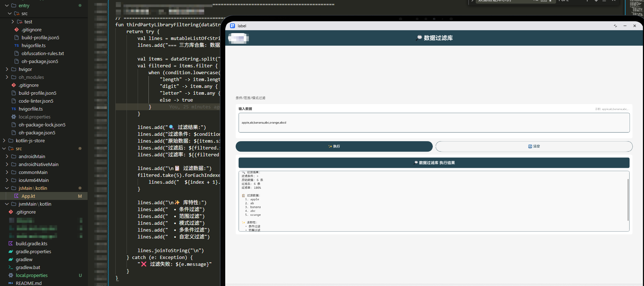Expand the test folder
The width and height of the screenshot is (644, 286).
[x=13, y=22]
